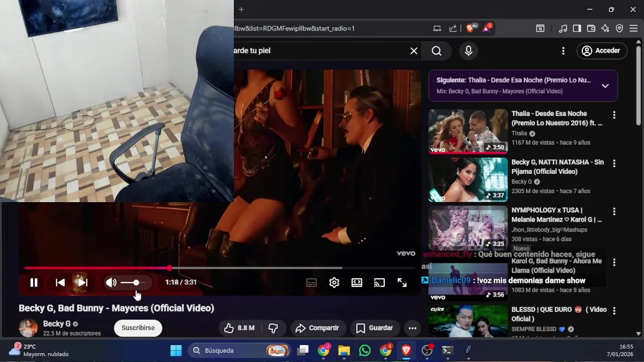Viewport: 644px width, 362px height.
Task: Toggle the Brave sidebar panel
Action: [577, 29]
